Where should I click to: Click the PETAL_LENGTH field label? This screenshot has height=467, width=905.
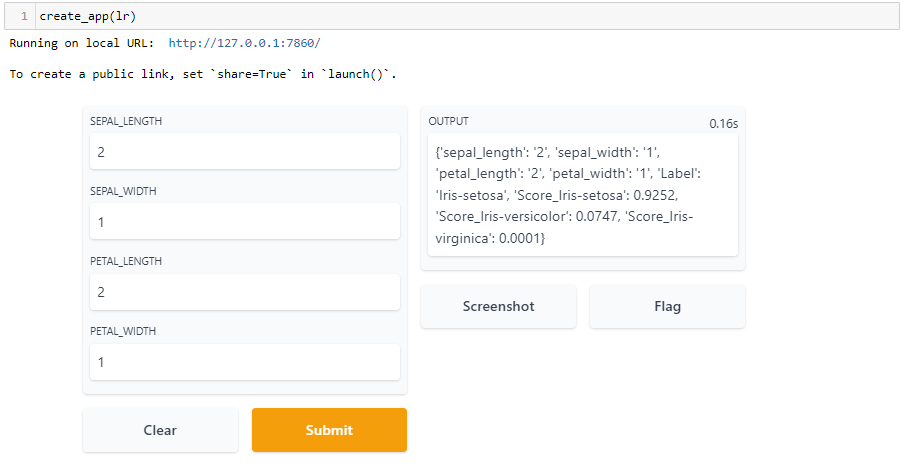point(126,261)
